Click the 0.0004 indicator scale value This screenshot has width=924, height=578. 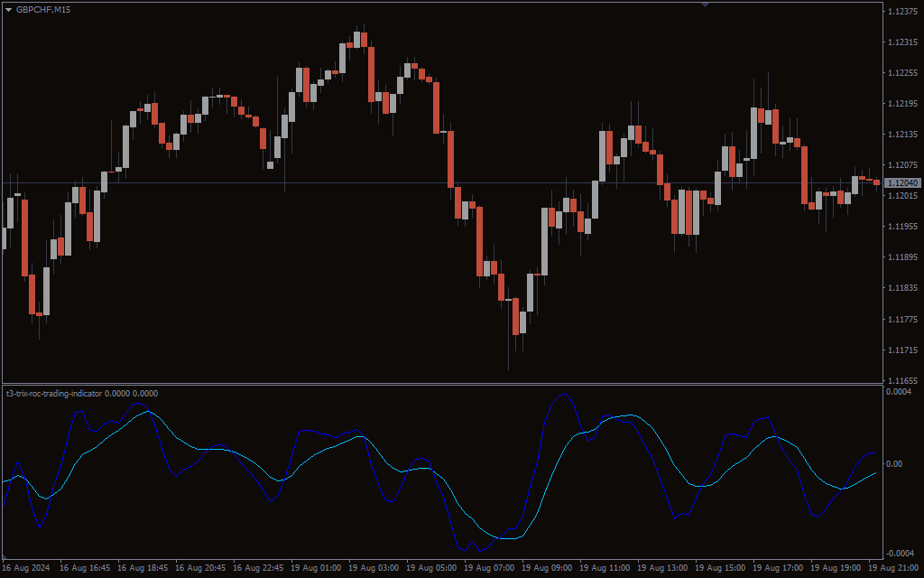click(x=900, y=392)
